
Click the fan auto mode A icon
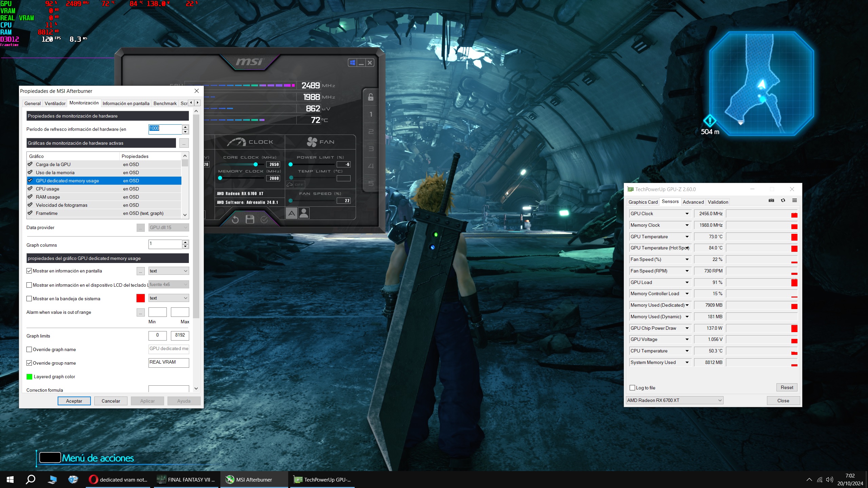coord(292,213)
